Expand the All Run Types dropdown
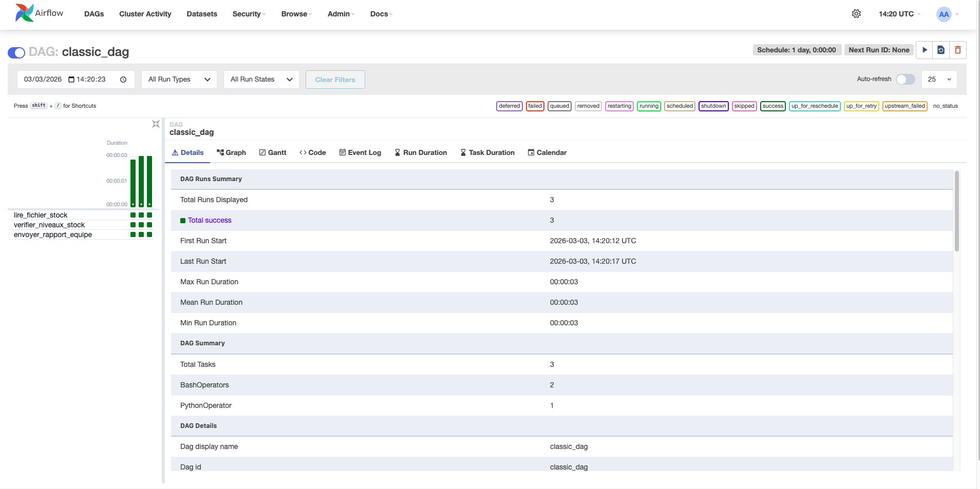Image resolution: width=980 pixels, height=489 pixels. click(x=179, y=80)
